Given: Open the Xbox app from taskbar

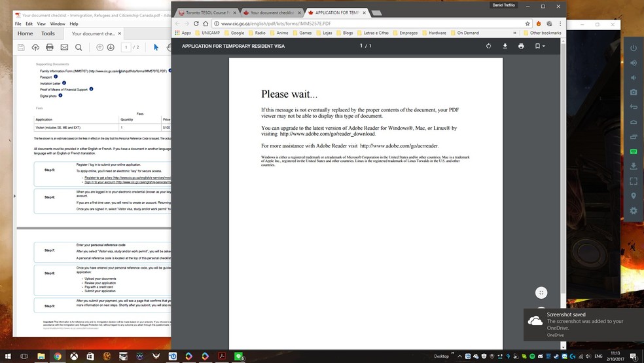Looking at the screenshot, I should point(74,356).
